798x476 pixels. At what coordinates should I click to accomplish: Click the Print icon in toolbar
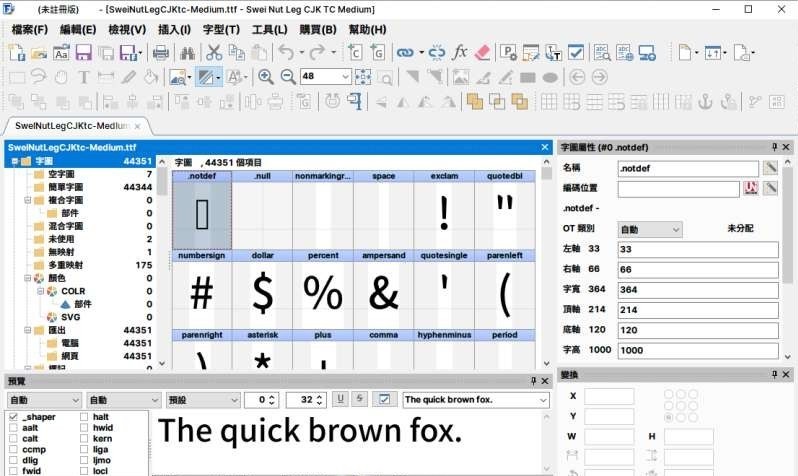160,52
